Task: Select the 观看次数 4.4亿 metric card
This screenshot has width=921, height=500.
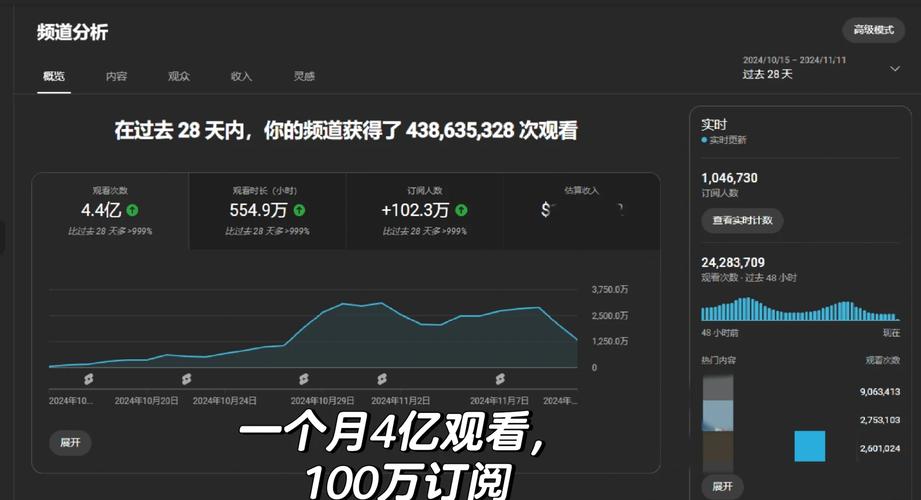Action: [110, 211]
